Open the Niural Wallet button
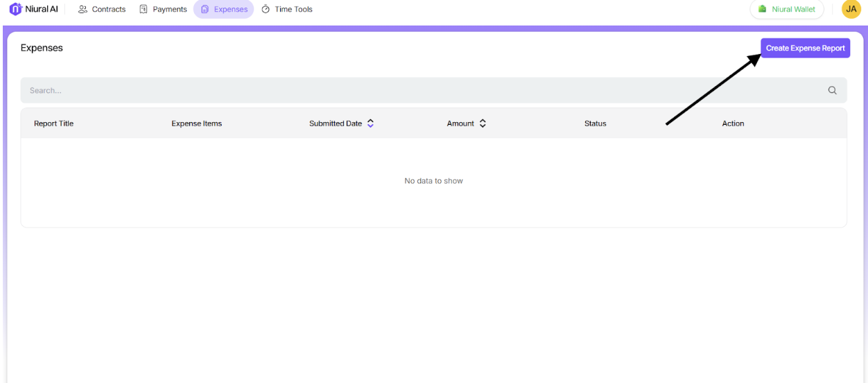 (787, 9)
